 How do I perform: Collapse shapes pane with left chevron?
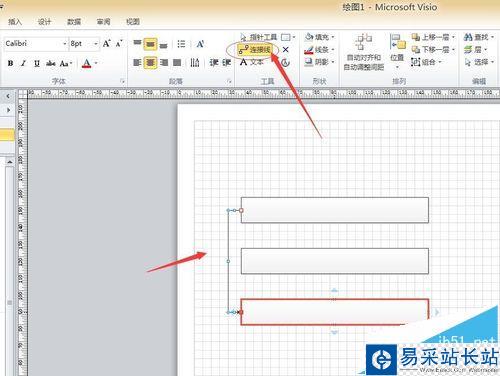coord(8,96)
